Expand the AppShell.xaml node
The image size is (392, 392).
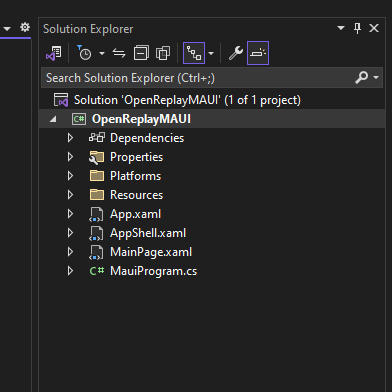tap(70, 233)
